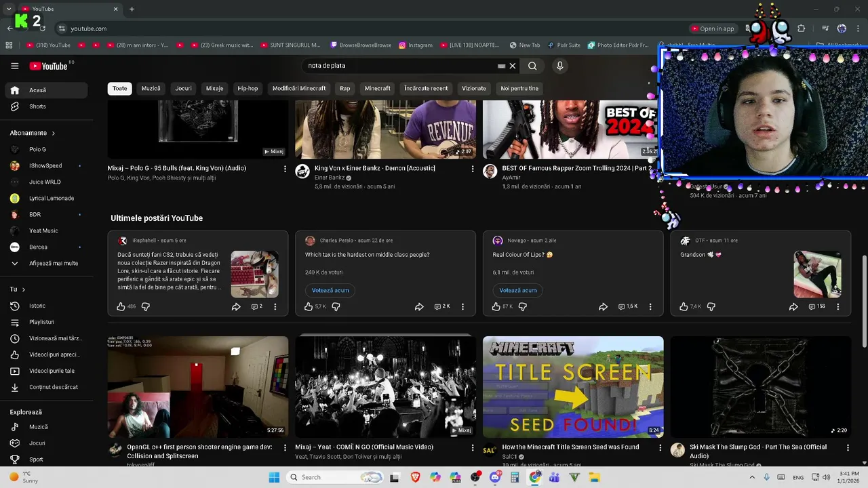Open Shorts from the sidebar
Image resolution: width=868 pixels, height=488 pixels.
point(46,106)
